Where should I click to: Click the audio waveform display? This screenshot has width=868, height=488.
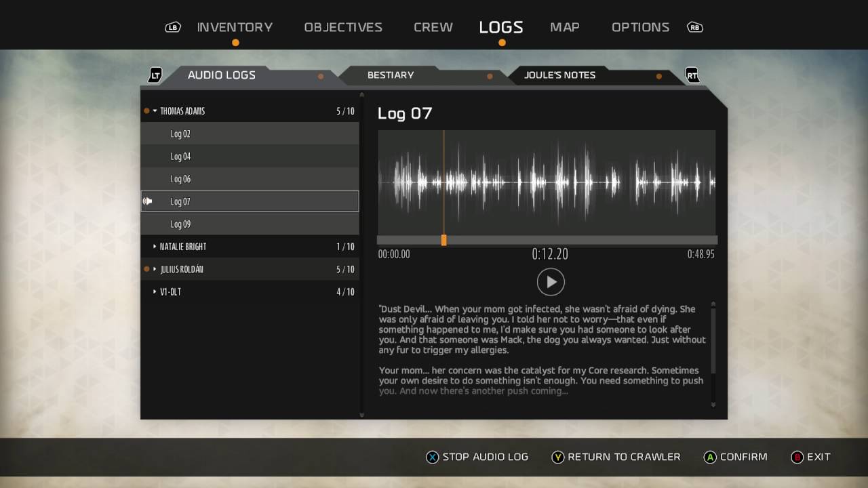pos(547,182)
